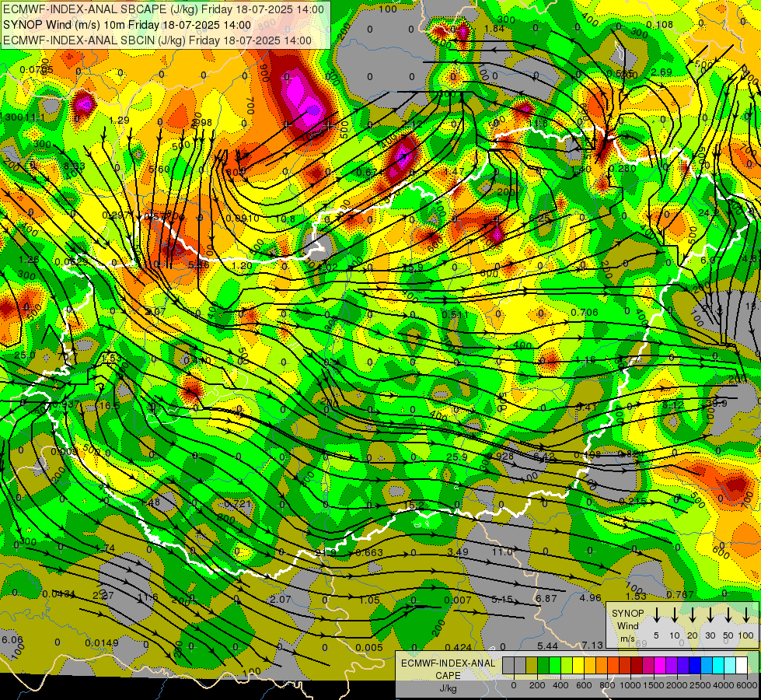This screenshot has height=700, width=761.
Task: Click the map value '6.87'
Action: point(546,598)
